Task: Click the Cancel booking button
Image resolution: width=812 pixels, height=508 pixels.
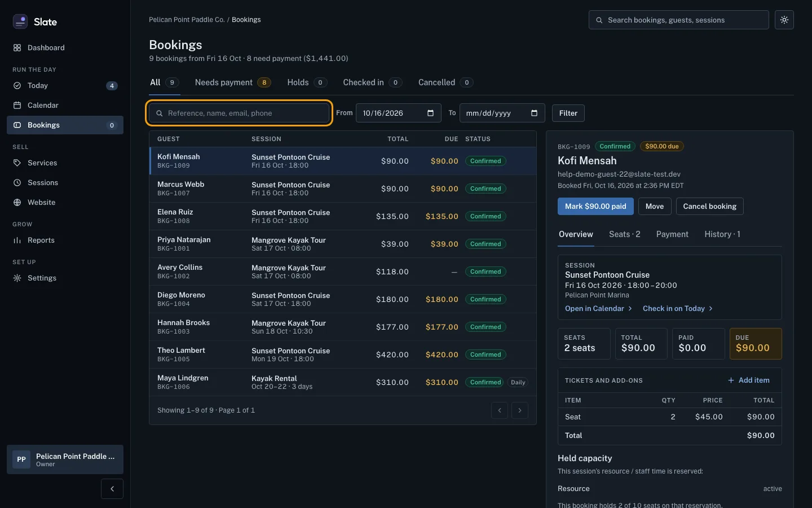Action: pos(709,207)
